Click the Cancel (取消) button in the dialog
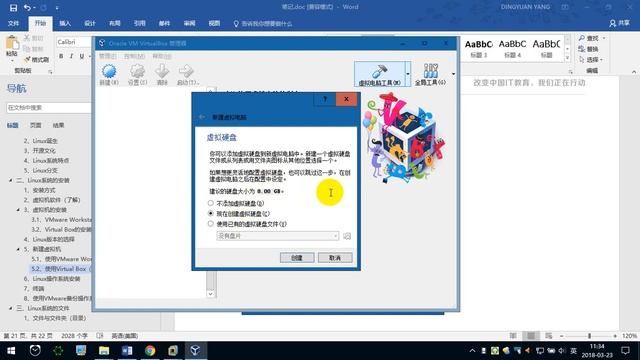 click(335, 258)
